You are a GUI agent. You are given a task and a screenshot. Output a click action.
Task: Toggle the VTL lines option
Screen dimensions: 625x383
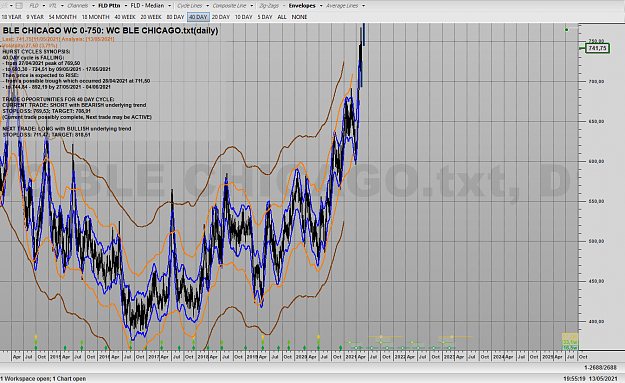coord(53,6)
